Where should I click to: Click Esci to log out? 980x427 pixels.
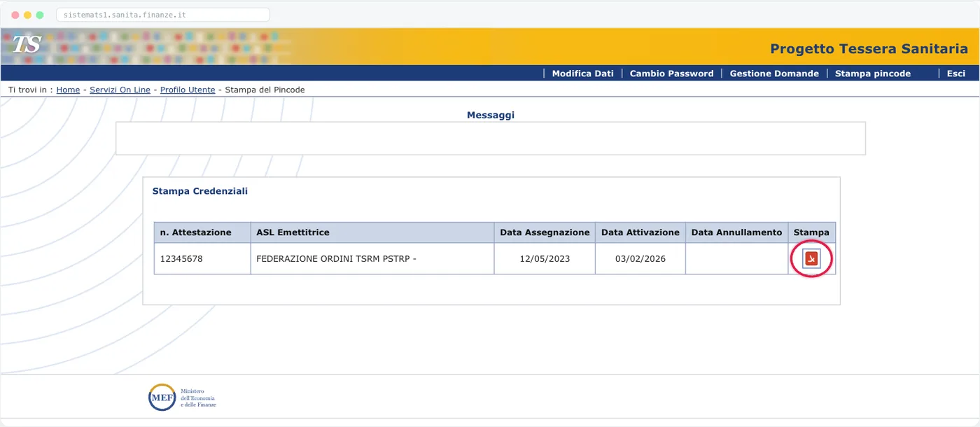pos(955,73)
